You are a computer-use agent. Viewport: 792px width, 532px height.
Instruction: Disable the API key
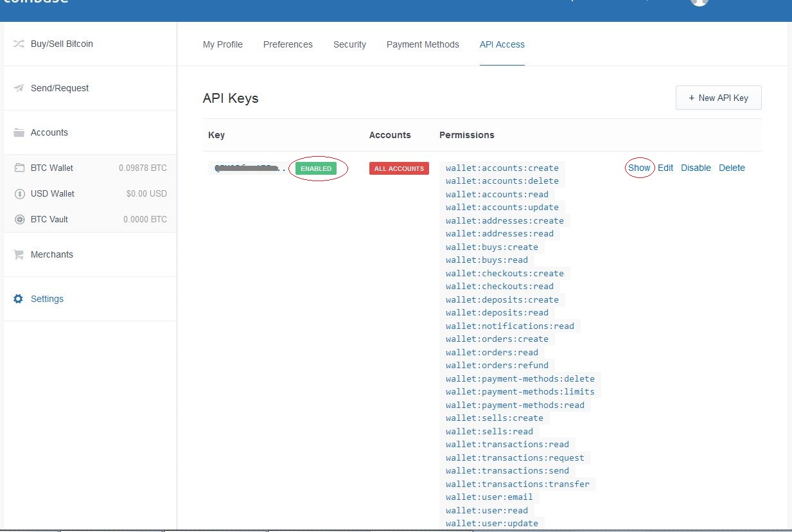pos(696,168)
